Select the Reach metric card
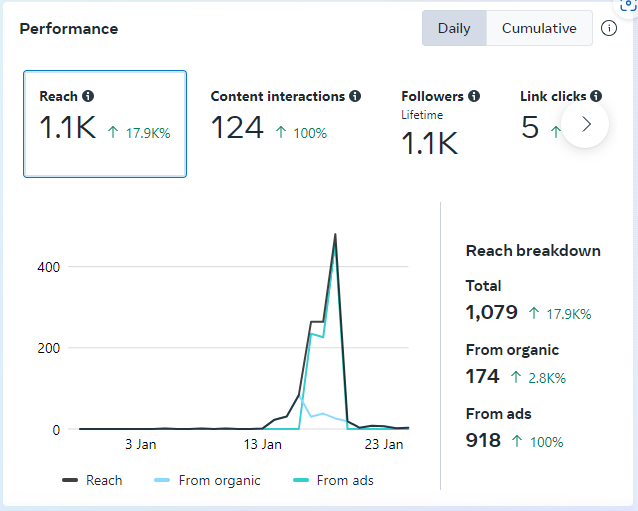The height and width of the screenshot is (511, 638). (105, 124)
